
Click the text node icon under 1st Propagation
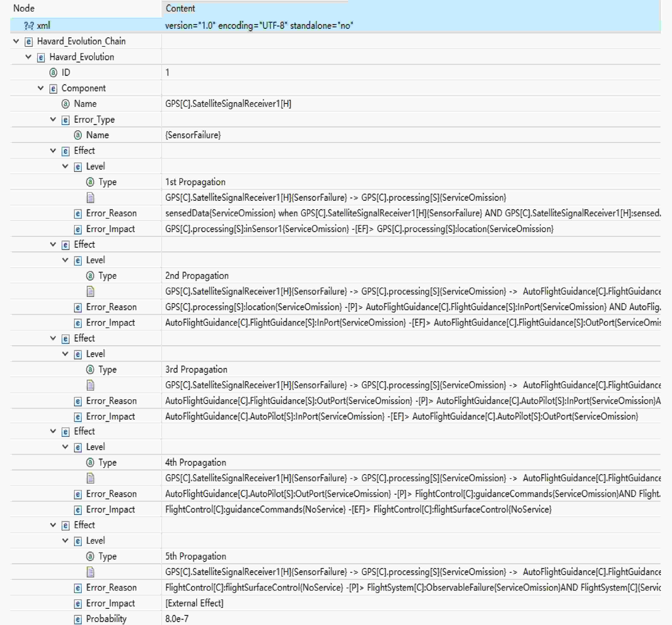pos(90,198)
